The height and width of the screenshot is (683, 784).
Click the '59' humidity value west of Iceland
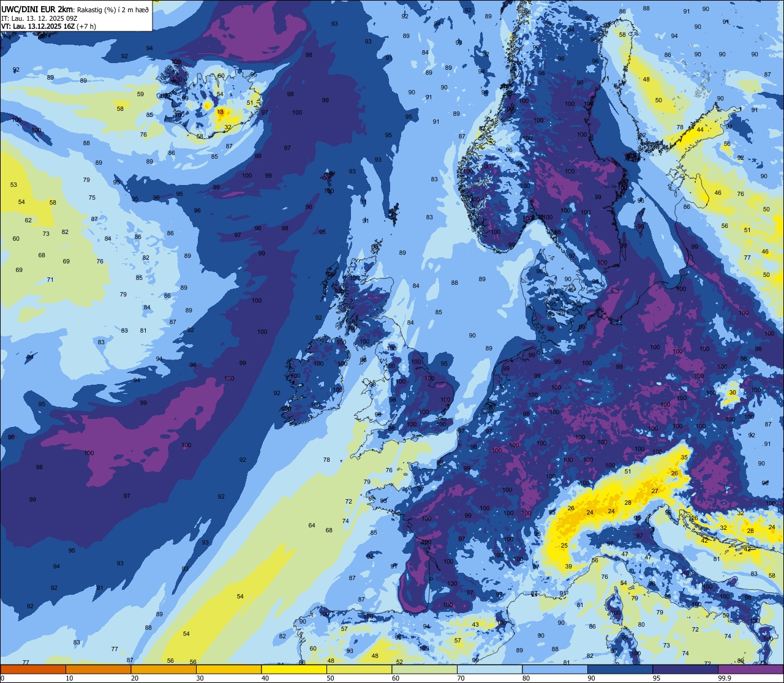(140, 94)
